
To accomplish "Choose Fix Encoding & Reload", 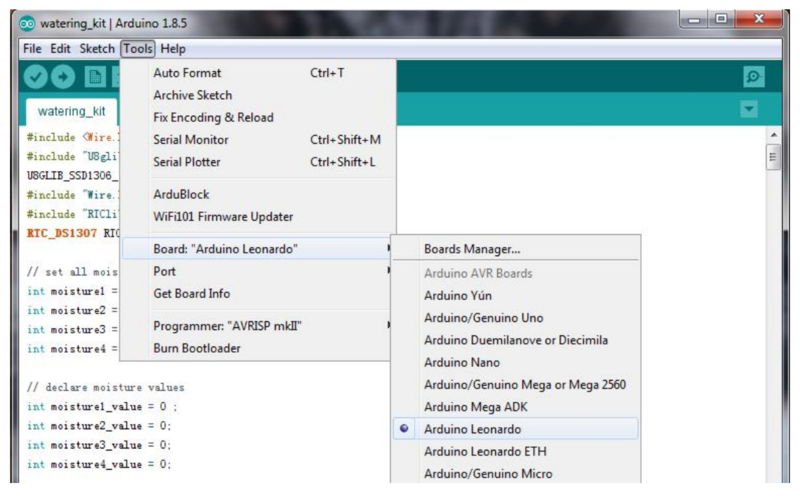I will (x=258, y=117).
